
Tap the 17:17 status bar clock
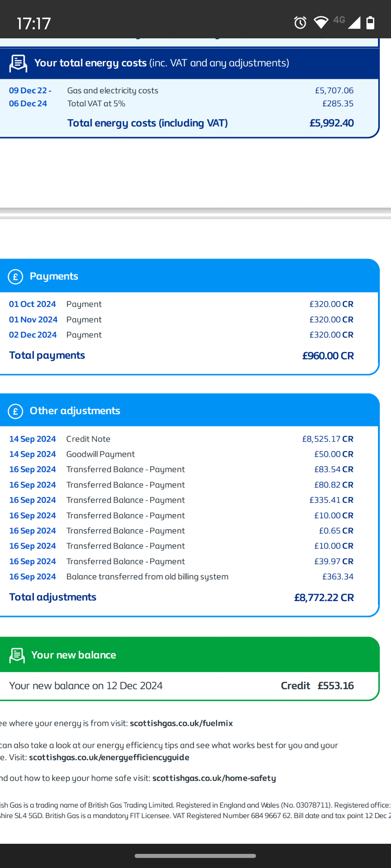point(34,23)
